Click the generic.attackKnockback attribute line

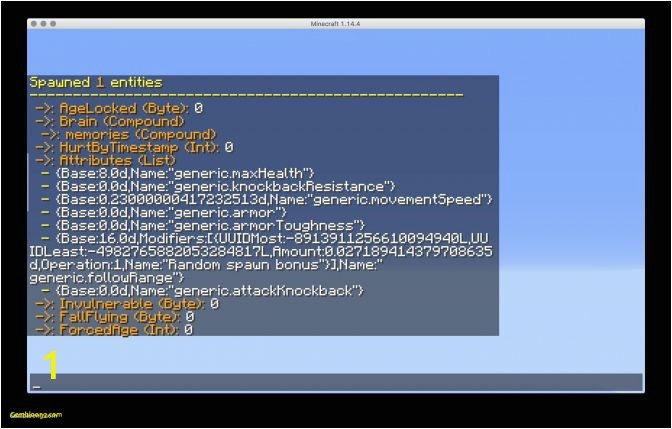pyautogui.click(x=202, y=291)
